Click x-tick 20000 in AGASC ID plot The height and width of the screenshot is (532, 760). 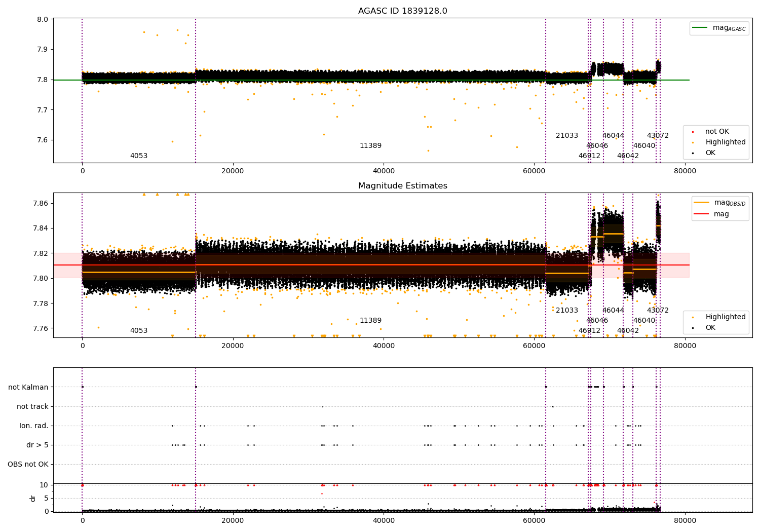[x=233, y=171]
